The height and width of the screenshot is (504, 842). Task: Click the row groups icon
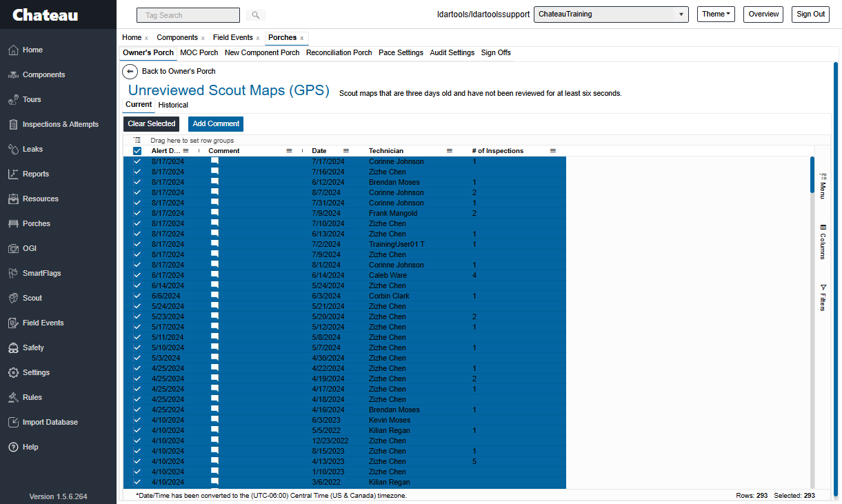137,140
